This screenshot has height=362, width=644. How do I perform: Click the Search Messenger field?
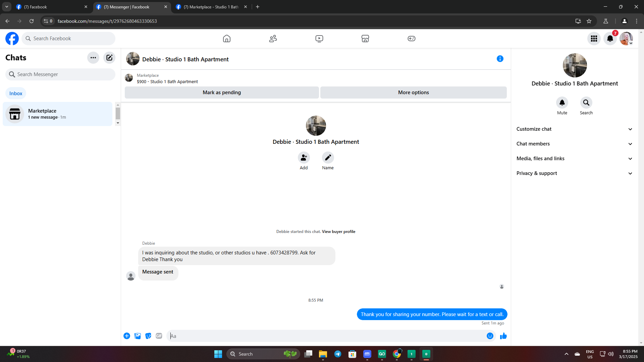pyautogui.click(x=60, y=74)
